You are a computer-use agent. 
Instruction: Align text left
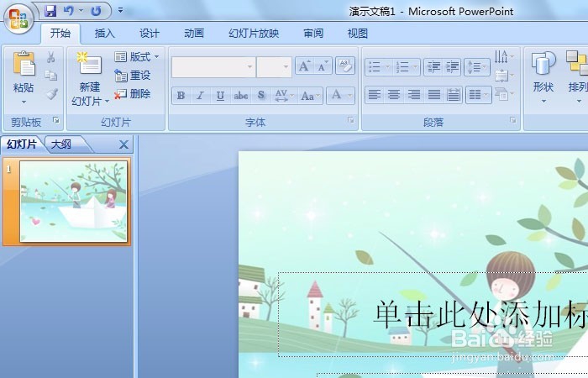pos(375,95)
